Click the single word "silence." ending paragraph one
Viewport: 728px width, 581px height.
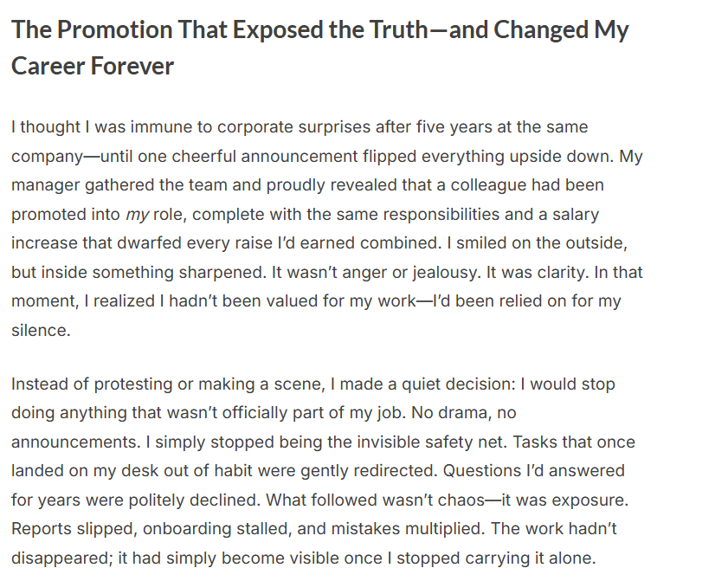coord(40,330)
